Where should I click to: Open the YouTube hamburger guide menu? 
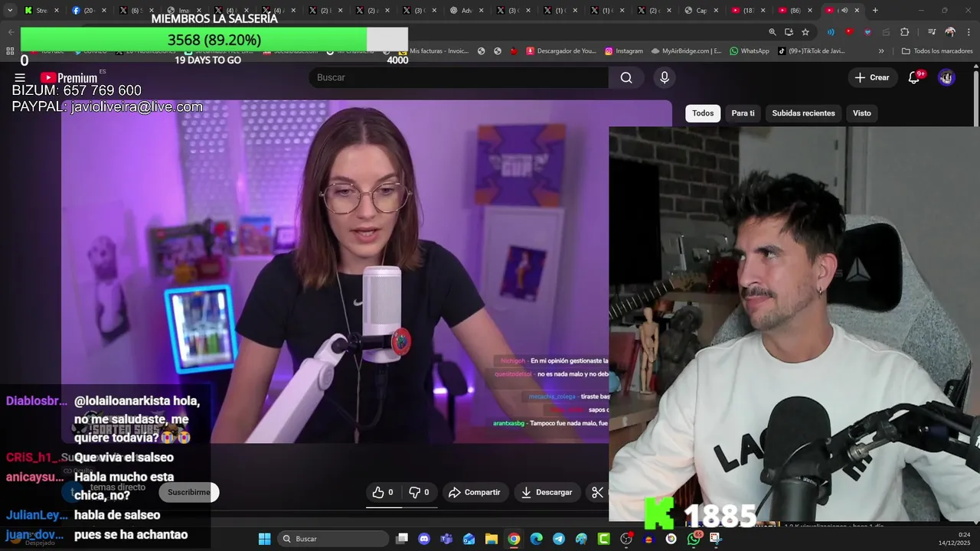point(20,77)
